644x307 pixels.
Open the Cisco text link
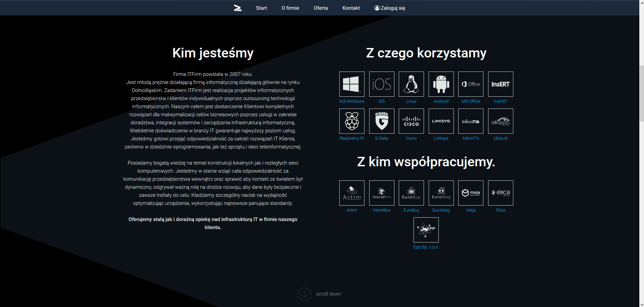pos(411,138)
